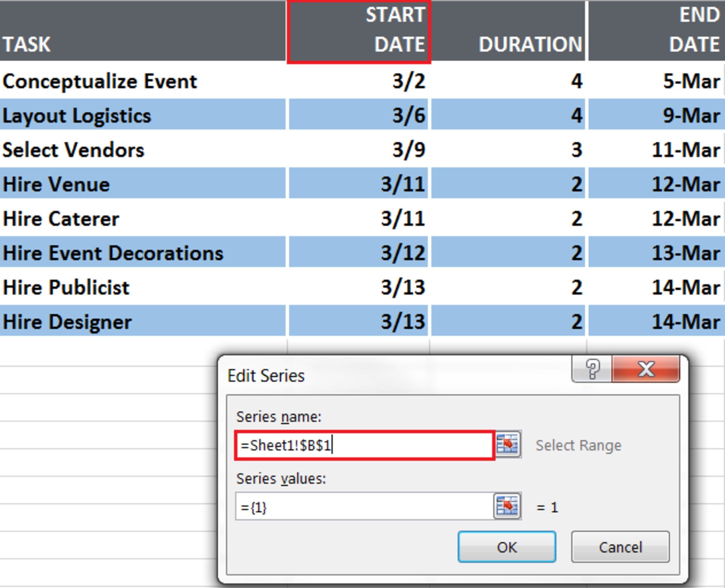Click range selector icon beside Series values
Screen dimensions: 725x588
pyautogui.click(x=507, y=506)
